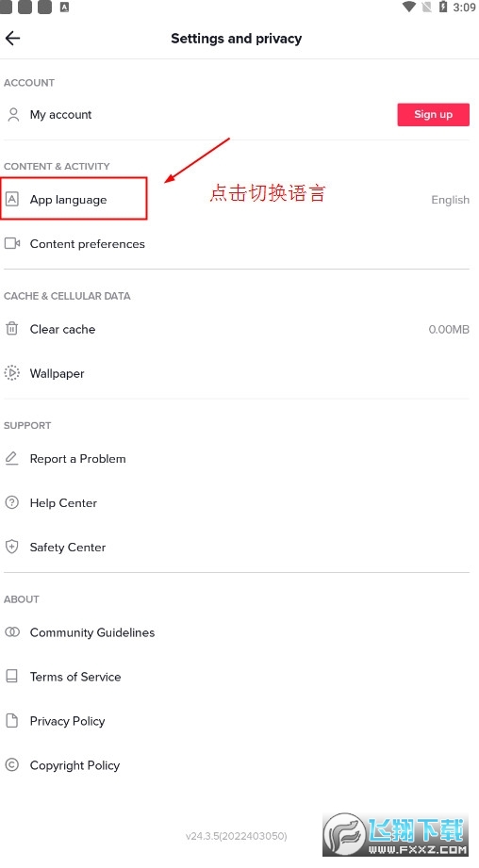This screenshot has width=479, height=868.
Task: Tap the Copyright Policy C icon
Action: coord(11,765)
